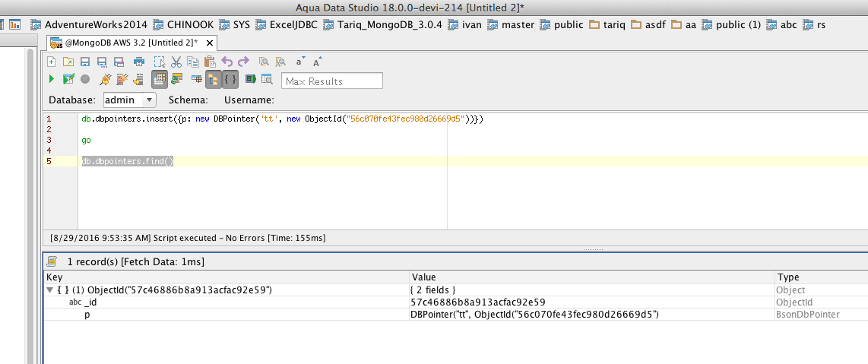Print the script with the printer icon
Image resolution: width=868 pixels, height=364 pixels.
pyautogui.click(x=140, y=62)
